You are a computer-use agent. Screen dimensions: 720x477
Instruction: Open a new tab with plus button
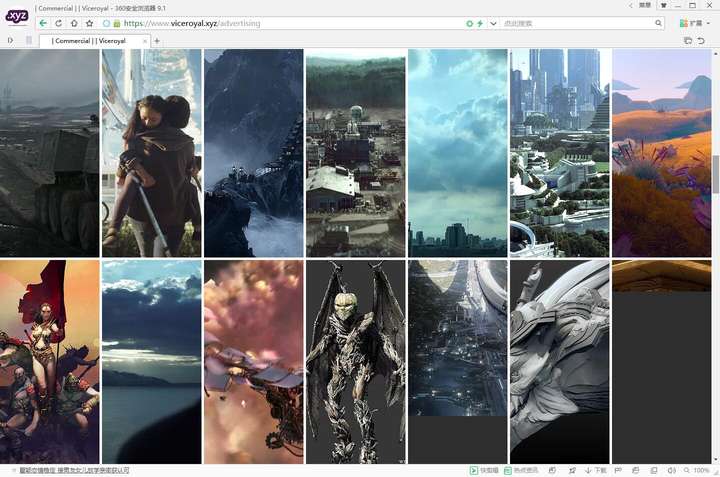(157, 41)
